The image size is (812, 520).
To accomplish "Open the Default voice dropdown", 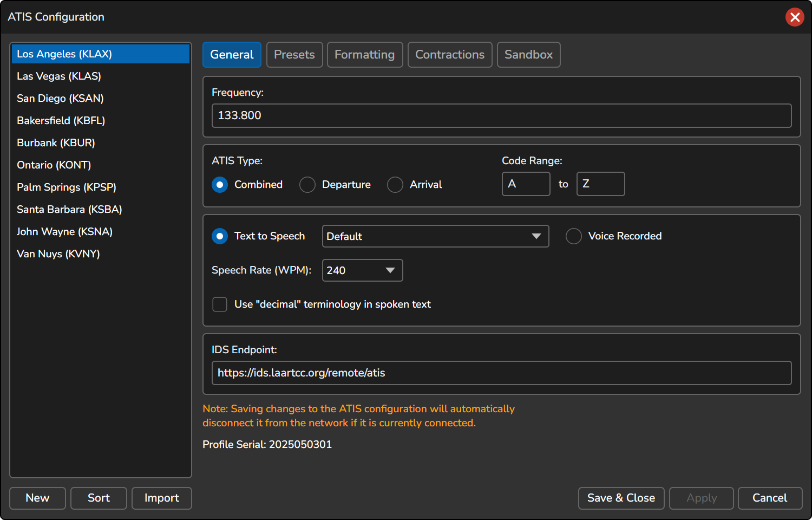I will coord(436,236).
